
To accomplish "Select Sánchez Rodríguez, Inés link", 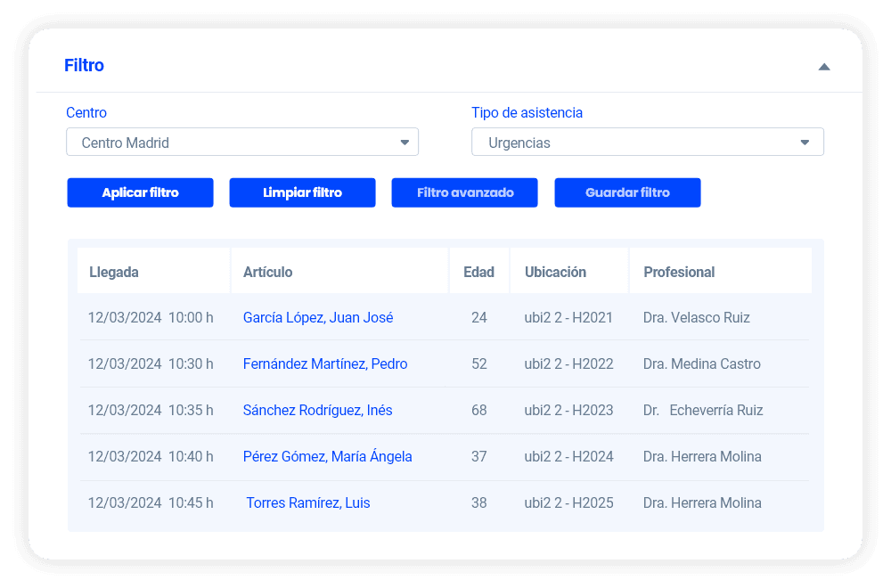I will (x=317, y=410).
